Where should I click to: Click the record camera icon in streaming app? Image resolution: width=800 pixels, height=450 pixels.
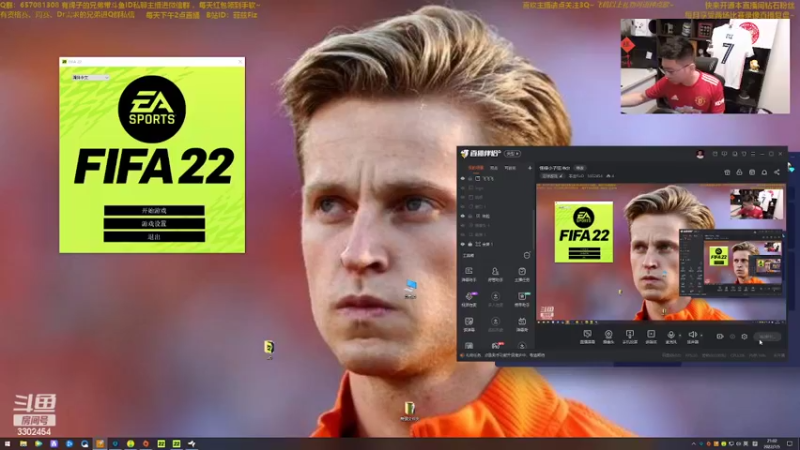720,337
